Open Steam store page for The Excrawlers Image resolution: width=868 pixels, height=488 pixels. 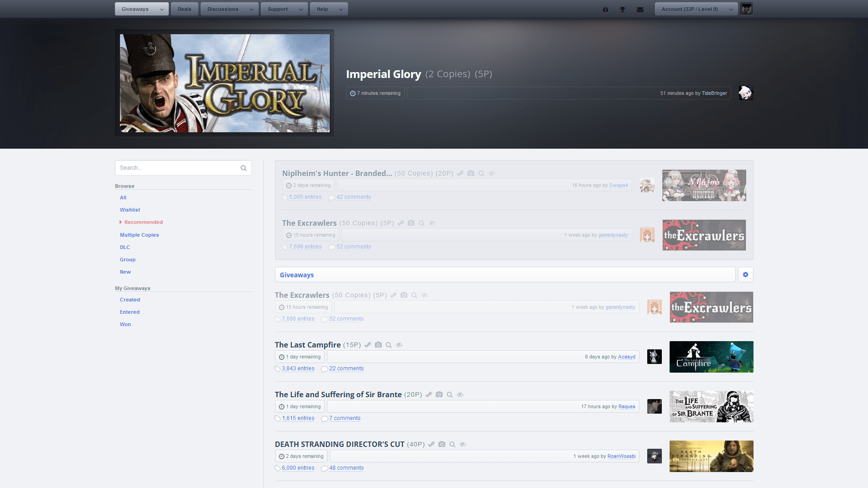click(393, 295)
